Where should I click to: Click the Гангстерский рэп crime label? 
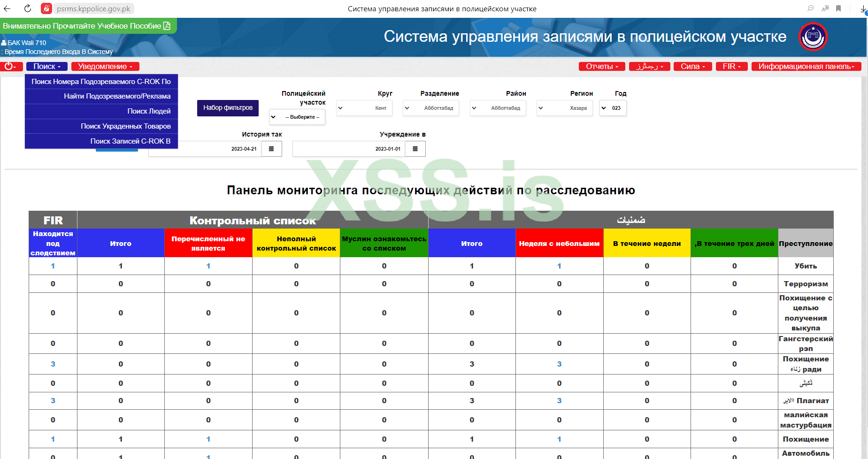click(806, 344)
